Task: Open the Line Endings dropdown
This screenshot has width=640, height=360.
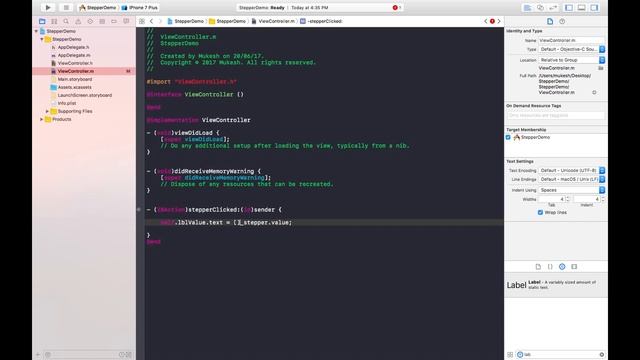Action: 571,180
